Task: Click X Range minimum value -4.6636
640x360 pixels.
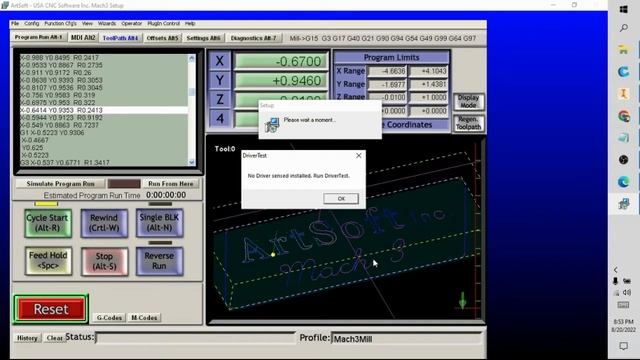Action: point(387,71)
